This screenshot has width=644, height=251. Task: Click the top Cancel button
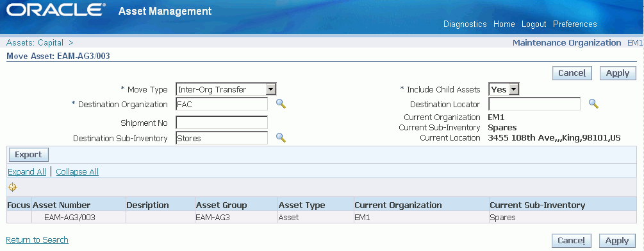(x=572, y=73)
